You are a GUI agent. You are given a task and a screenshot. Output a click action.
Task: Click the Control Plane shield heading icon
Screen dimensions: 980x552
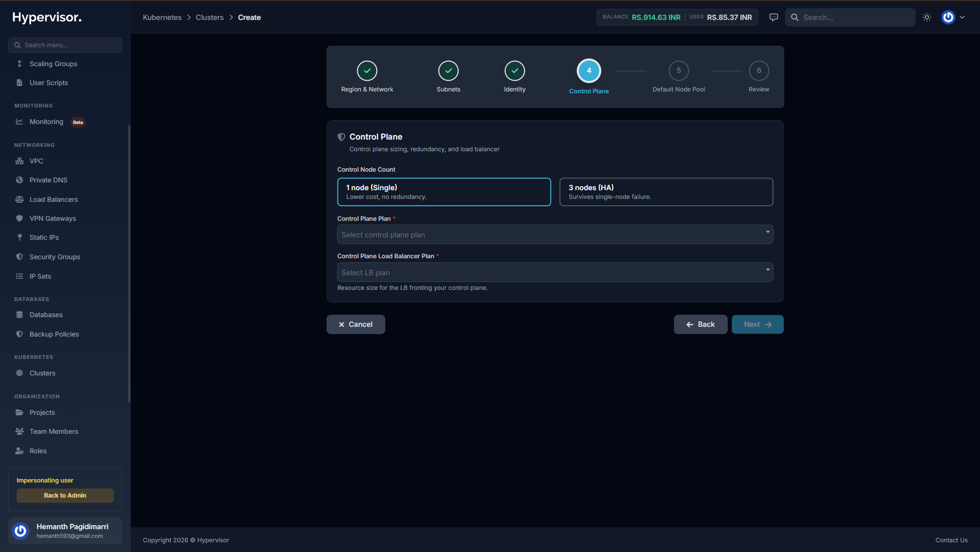point(341,137)
